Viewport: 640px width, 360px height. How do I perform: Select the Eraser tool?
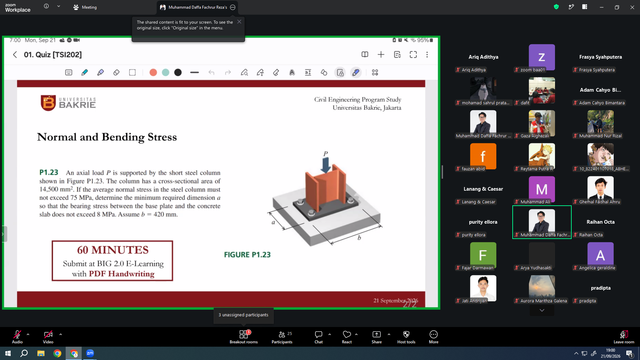pyautogui.click(x=116, y=73)
